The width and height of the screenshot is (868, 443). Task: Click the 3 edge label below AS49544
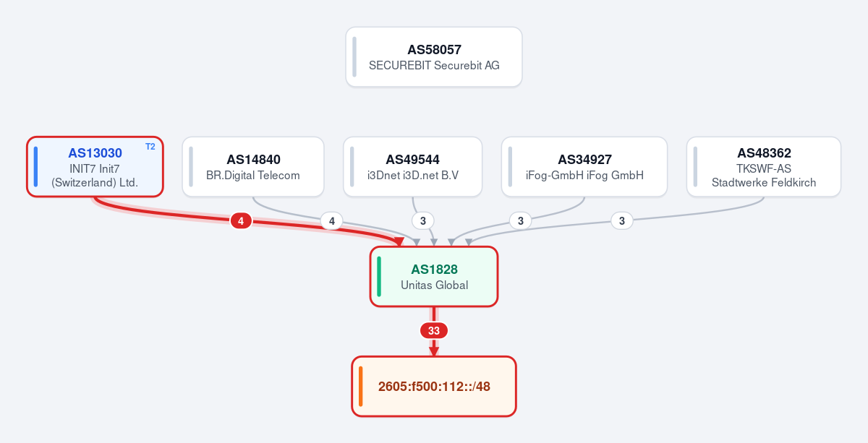point(422,220)
